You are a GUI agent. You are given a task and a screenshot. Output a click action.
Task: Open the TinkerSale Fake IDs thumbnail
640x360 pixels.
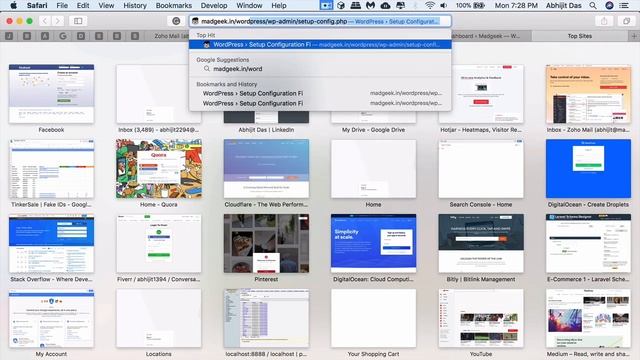click(x=51, y=169)
